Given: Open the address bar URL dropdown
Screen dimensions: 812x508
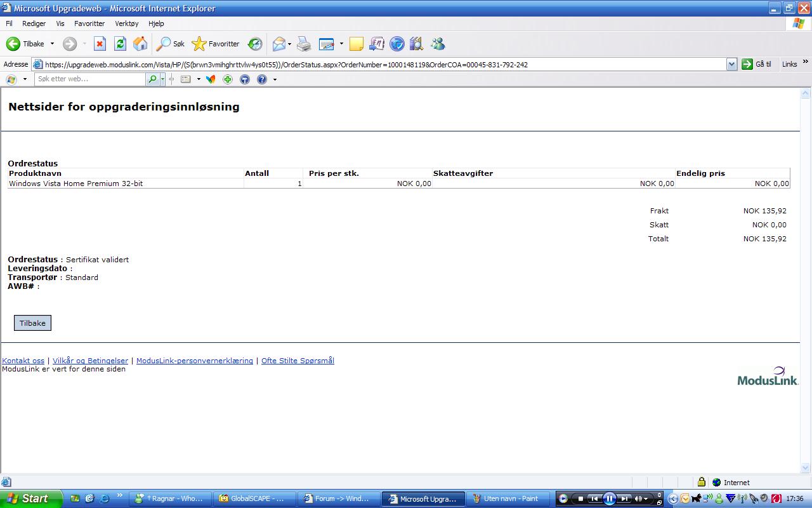Looking at the screenshot, I should point(731,64).
